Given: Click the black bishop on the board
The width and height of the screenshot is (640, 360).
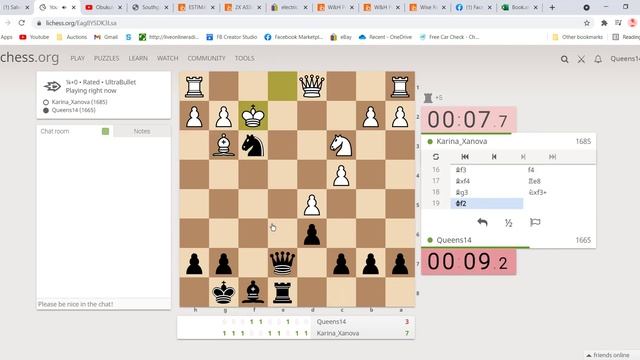Looking at the screenshot, I should point(253,292).
